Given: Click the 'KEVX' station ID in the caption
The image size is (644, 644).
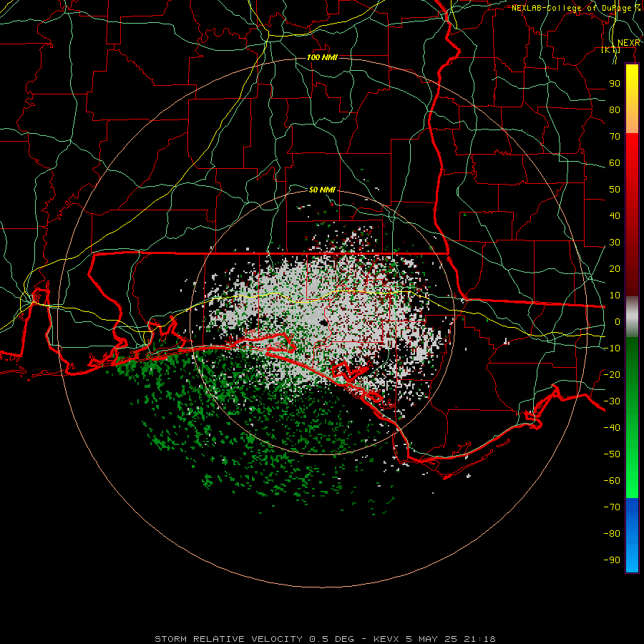Looking at the screenshot, I should (387, 639).
